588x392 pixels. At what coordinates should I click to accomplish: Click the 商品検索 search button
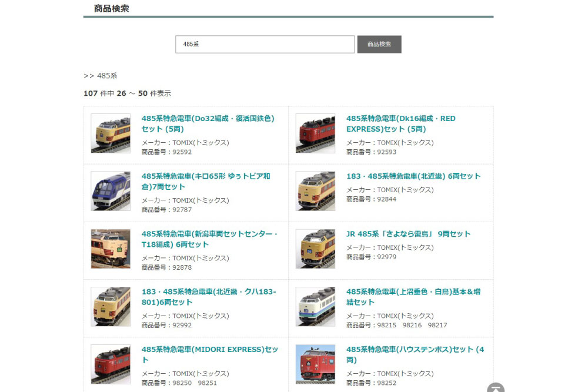click(x=379, y=44)
